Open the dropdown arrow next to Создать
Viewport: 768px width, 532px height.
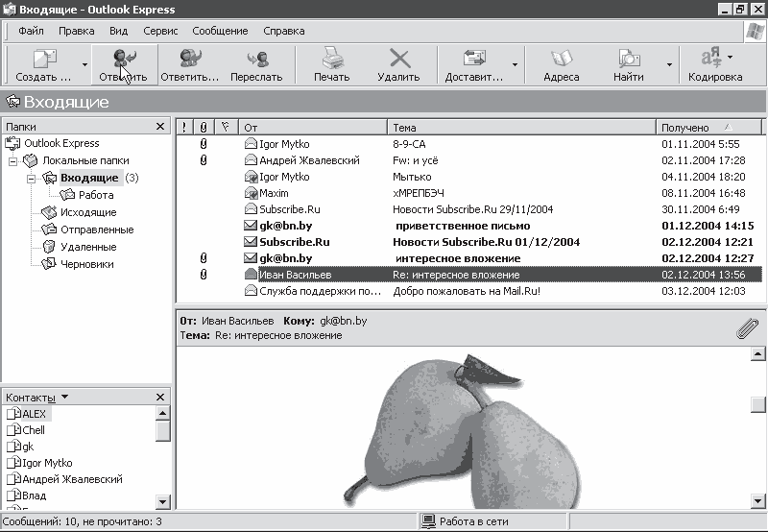coord(84,64)
